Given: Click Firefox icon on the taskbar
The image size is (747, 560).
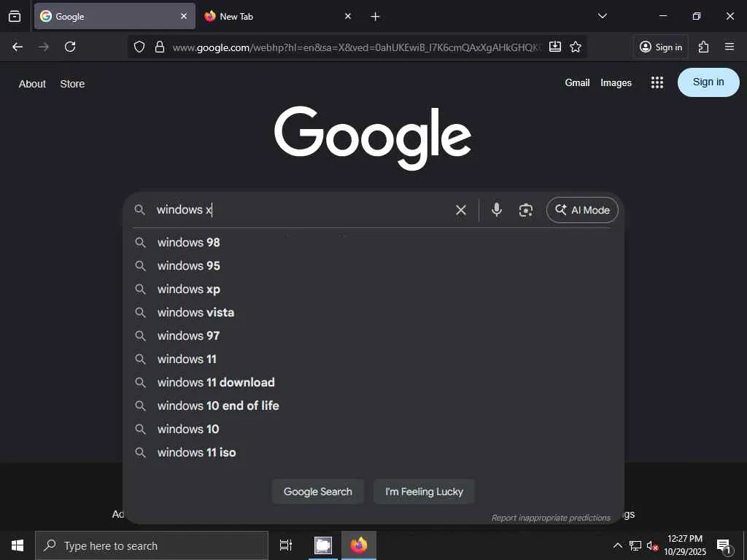Looking at the screenshot, I should coord(359,545).
